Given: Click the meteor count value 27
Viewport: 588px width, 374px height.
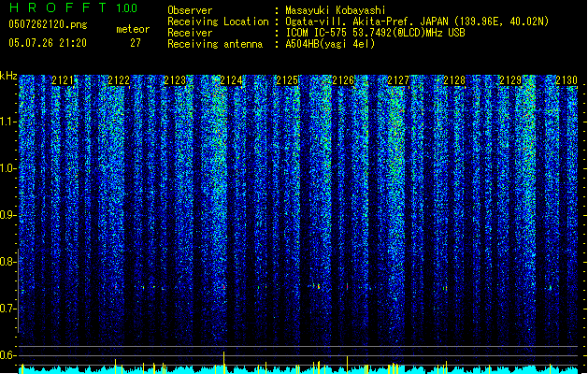Looking at the screenshot, I should click(x=136, y=43).
